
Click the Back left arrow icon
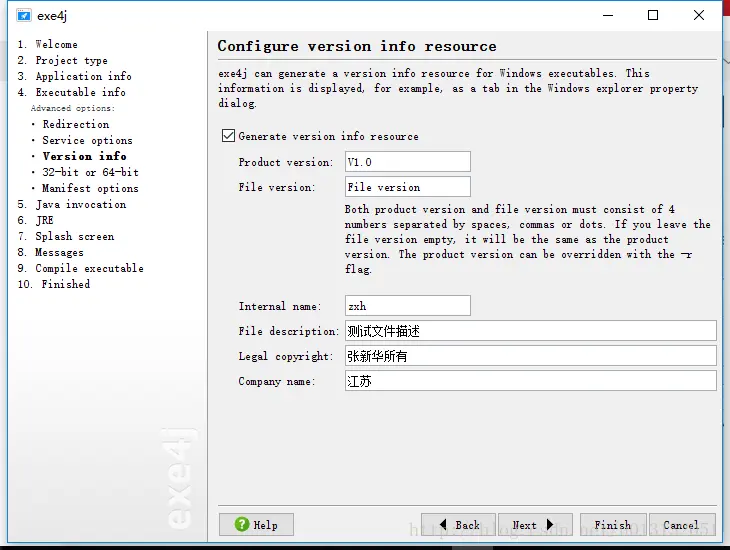(x=443, y=524)
